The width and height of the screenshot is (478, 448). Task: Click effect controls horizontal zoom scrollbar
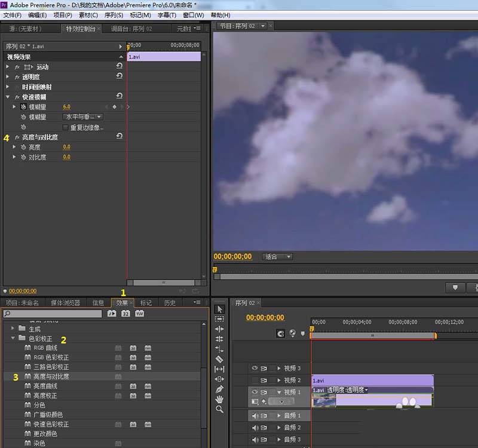[164, 283]
